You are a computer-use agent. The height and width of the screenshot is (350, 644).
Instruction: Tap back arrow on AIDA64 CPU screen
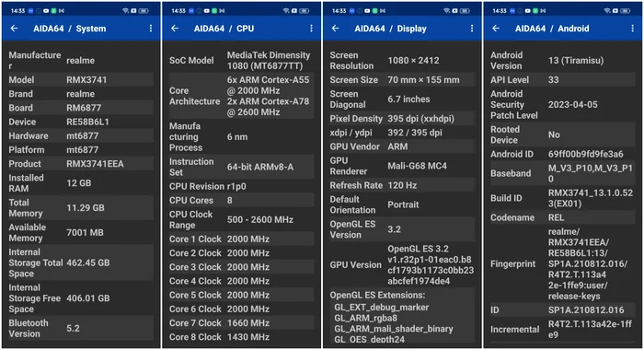coord(175,29)
